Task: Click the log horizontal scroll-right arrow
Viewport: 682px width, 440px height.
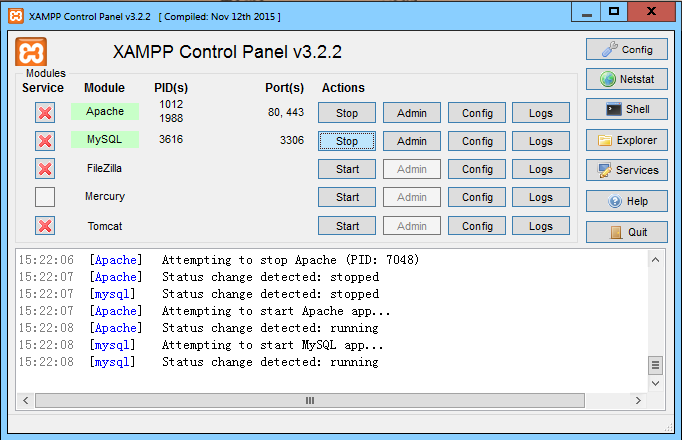Action: pos(638,400)
